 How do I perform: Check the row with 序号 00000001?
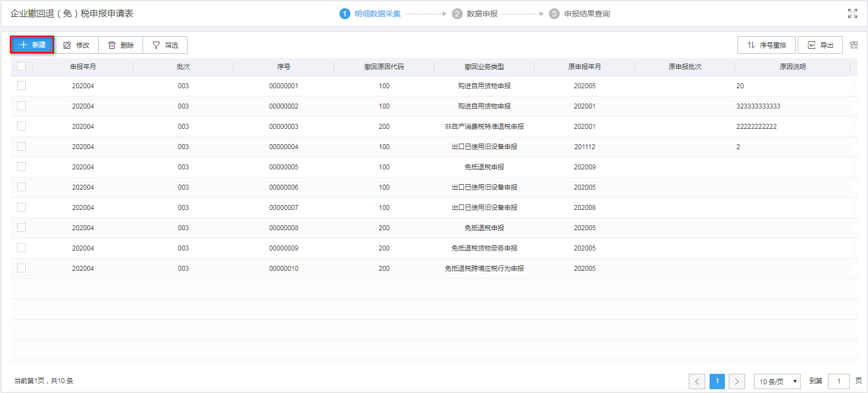pos(21,86)
